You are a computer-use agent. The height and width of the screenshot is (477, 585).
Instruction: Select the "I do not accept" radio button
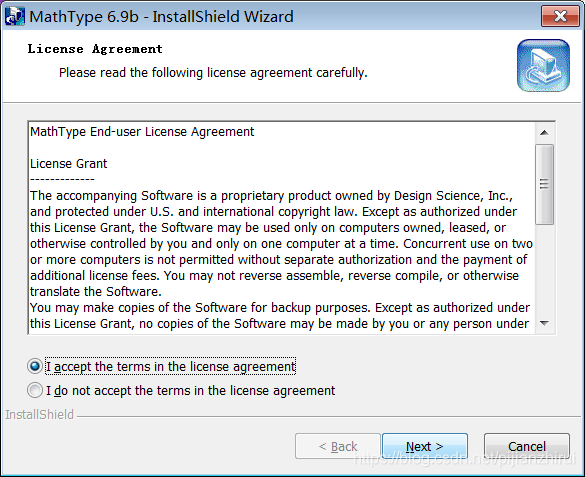(x=35, y=390)
